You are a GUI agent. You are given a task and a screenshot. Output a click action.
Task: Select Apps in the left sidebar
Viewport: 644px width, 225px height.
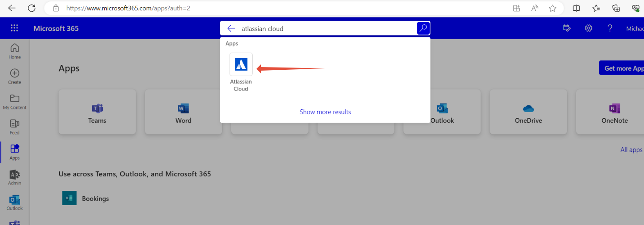tap(14, 152)
